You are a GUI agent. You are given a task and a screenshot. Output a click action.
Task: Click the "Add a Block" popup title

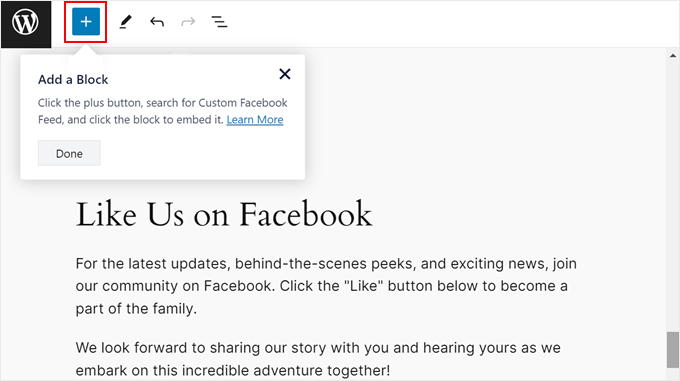pyautogui.click(x=73, y=80)
